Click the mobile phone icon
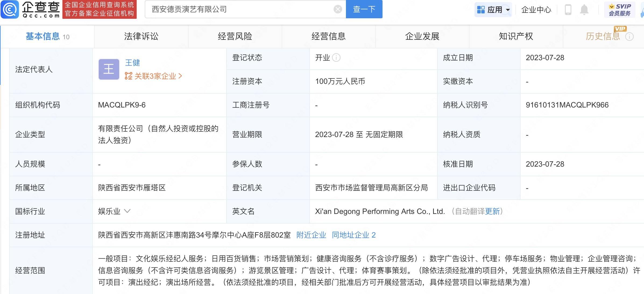This screenshot has width=644, height=294. point(568,10)
